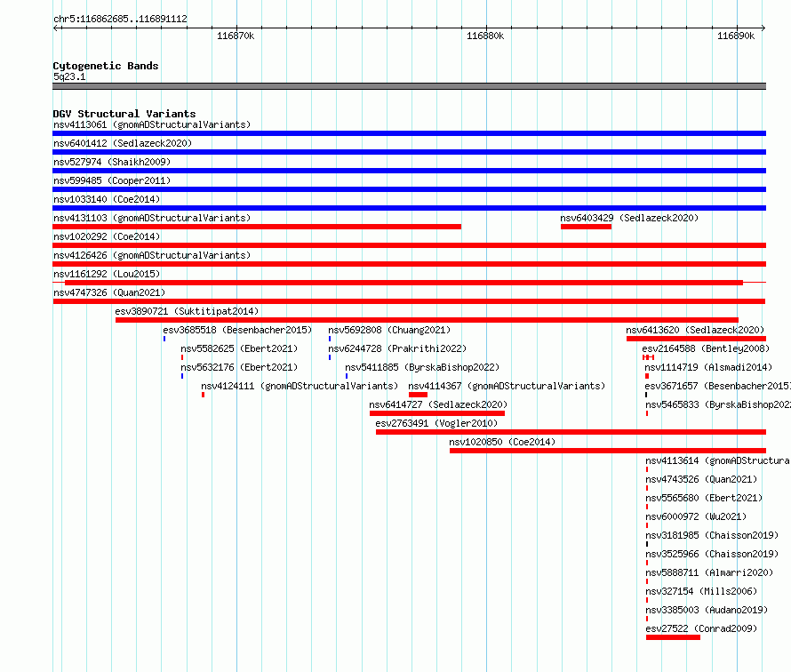Select the red nsv6414727 variant bar
The width and height of the screenshot is (791, 672).
tap(437, 413)
